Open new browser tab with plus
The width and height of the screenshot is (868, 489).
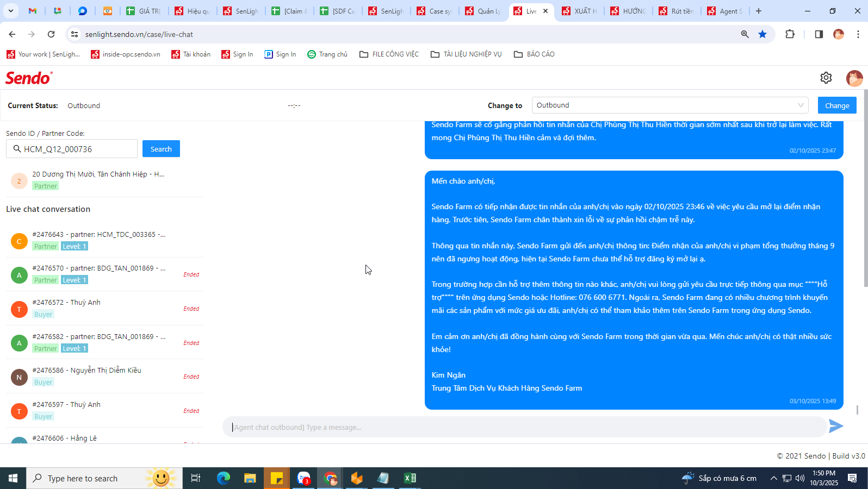pyautogui.click(x=759, y=11)
